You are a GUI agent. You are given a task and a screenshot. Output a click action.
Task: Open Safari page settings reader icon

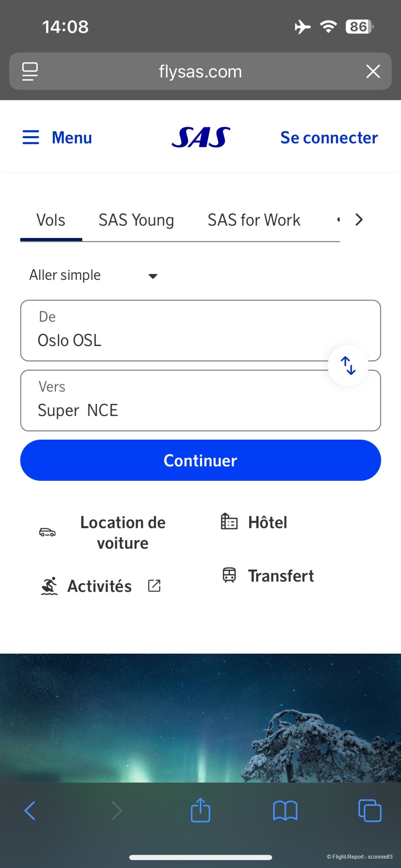point(30,72)
